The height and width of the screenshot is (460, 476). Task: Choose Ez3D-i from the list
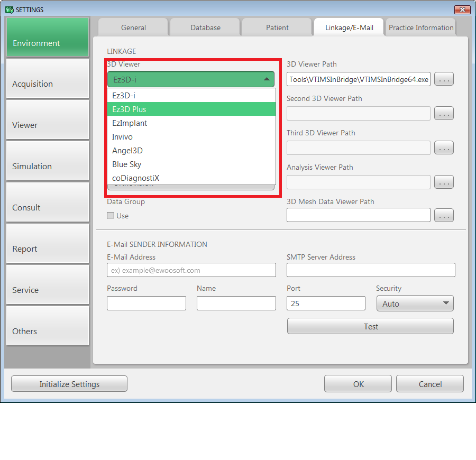pos(191,95)
